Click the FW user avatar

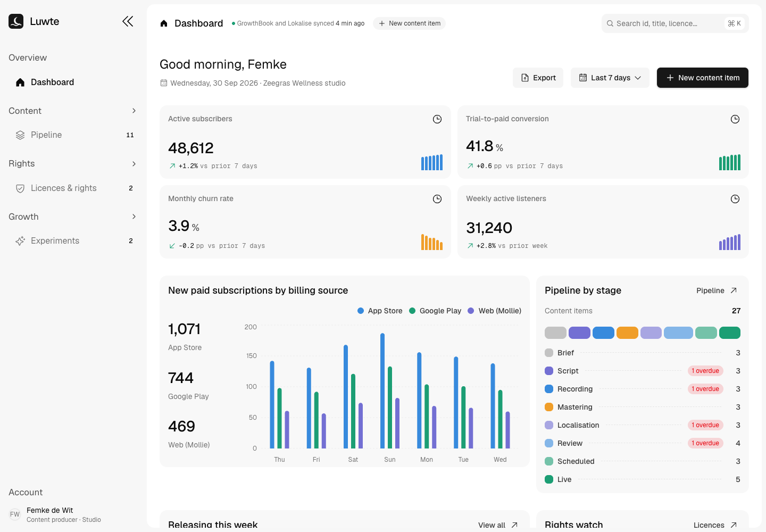15,514
